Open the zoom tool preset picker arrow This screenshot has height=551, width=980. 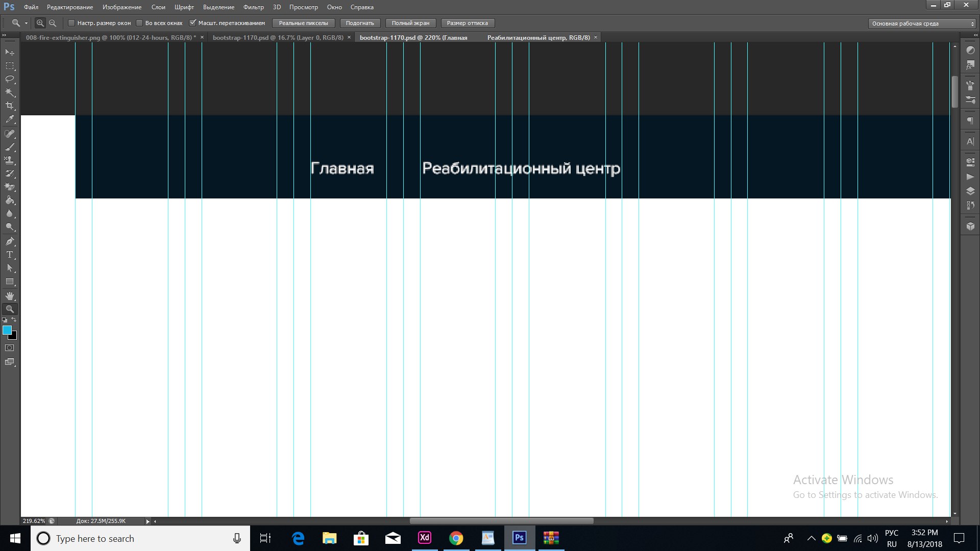click(x=26, y=23)
